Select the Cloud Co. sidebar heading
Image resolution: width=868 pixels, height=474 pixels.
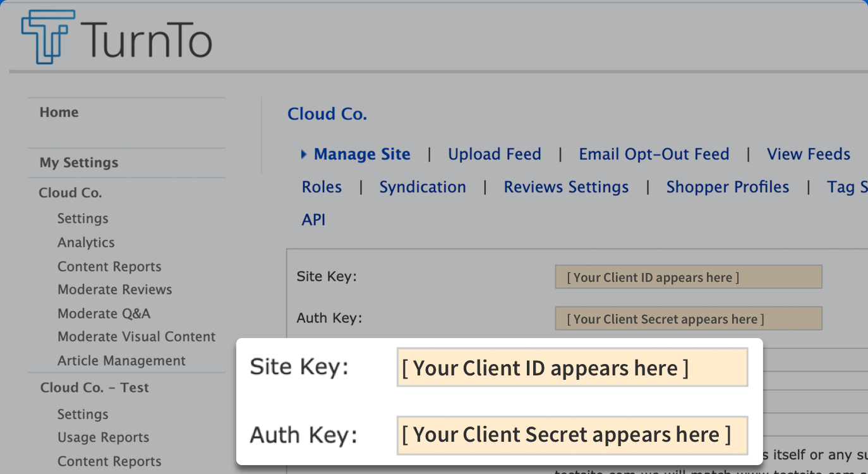click(70, 193)
